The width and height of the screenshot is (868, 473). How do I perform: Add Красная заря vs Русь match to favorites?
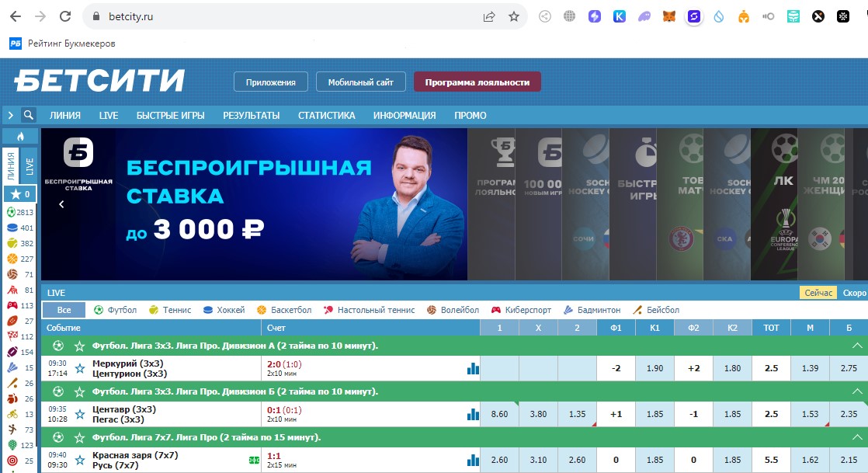coord(80,461)
